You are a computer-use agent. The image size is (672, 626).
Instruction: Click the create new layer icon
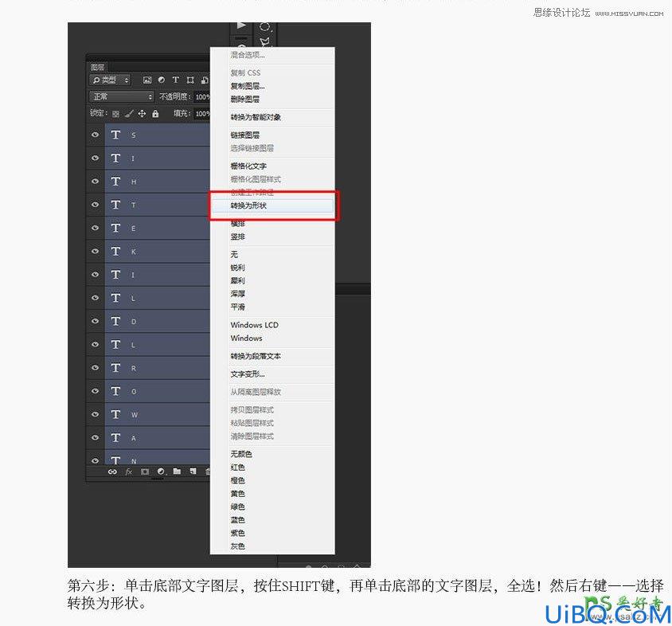click(x=193, y=471)
